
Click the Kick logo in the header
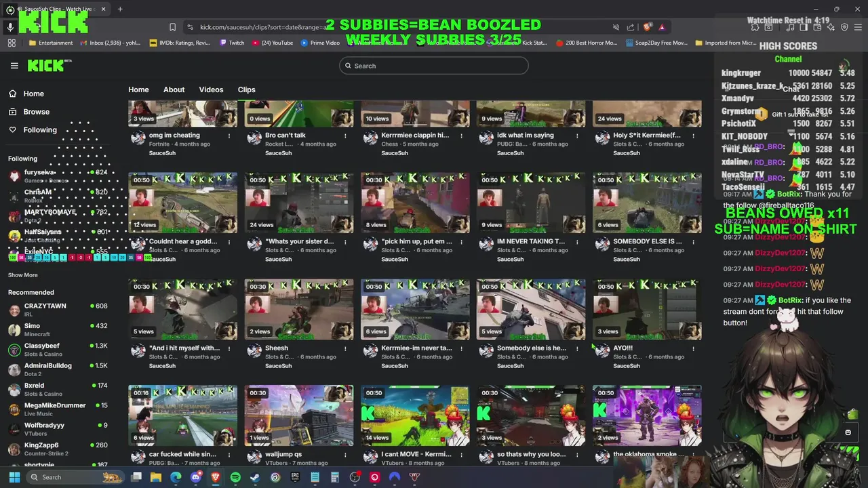pyautogui.click(x=49, y=65)
